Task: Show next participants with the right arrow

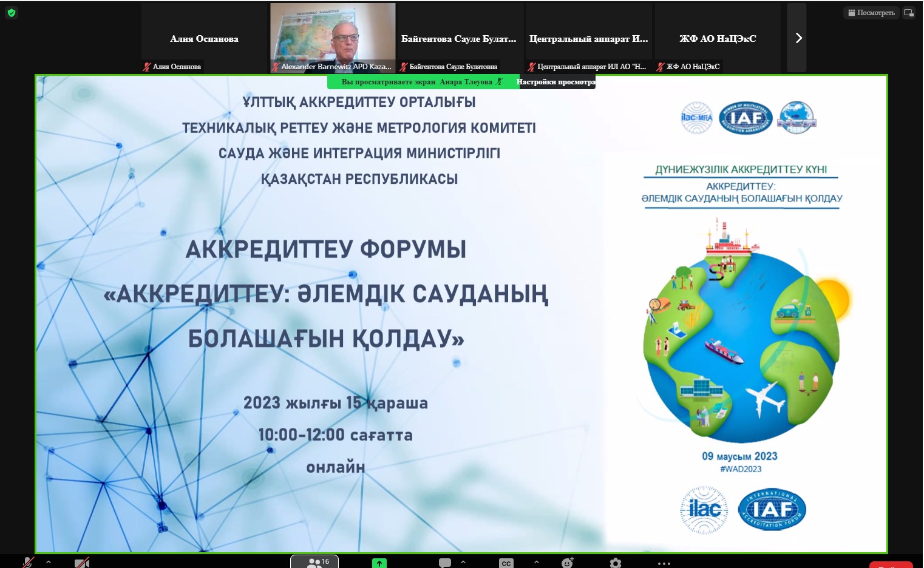Action: (798, 38)
